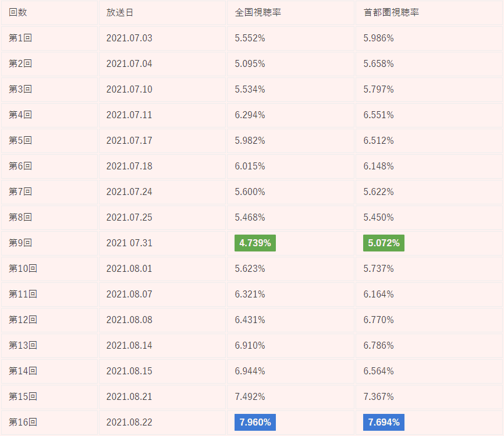Click the 6.294% nationwide rating value
The image size is (504, 436).
click(250, 115)
